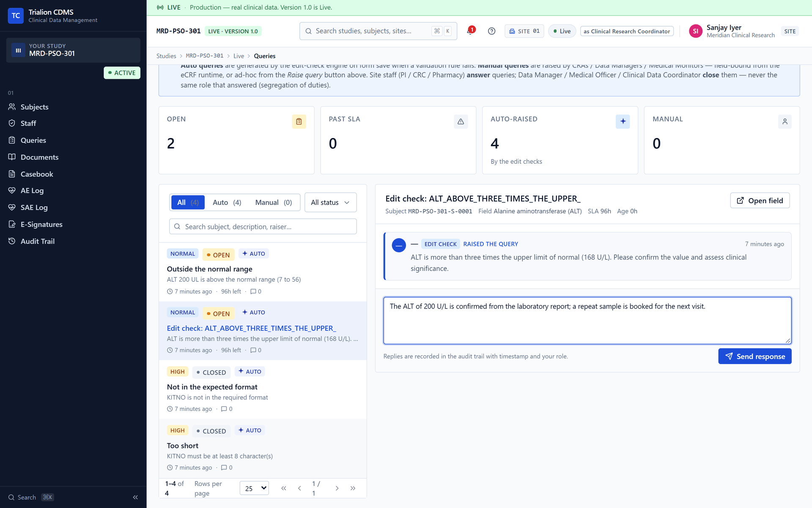812x508 pixels.
Task: Expand the All status dropdown
Action: pos(330,202)
